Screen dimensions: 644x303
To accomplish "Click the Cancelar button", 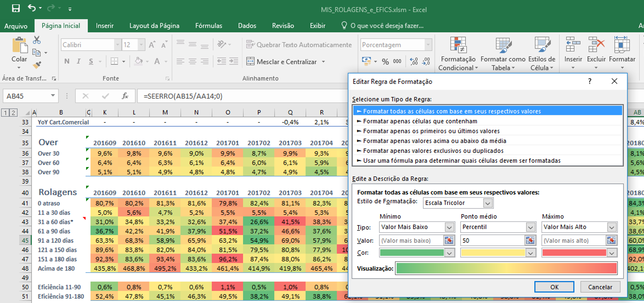I will coord(600,287).
